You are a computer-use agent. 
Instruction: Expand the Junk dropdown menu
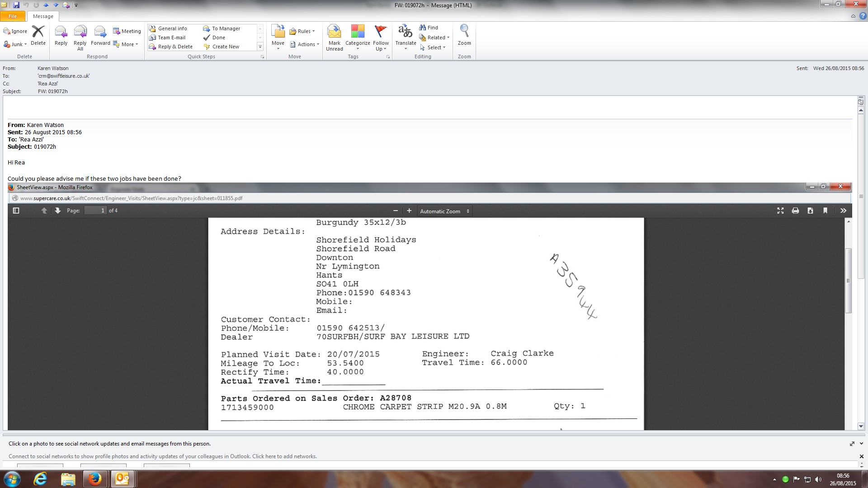15,44
